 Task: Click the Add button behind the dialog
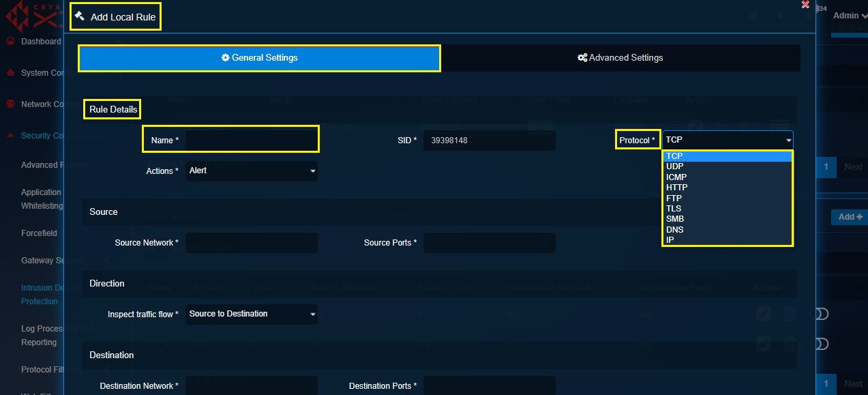point(850,217)
